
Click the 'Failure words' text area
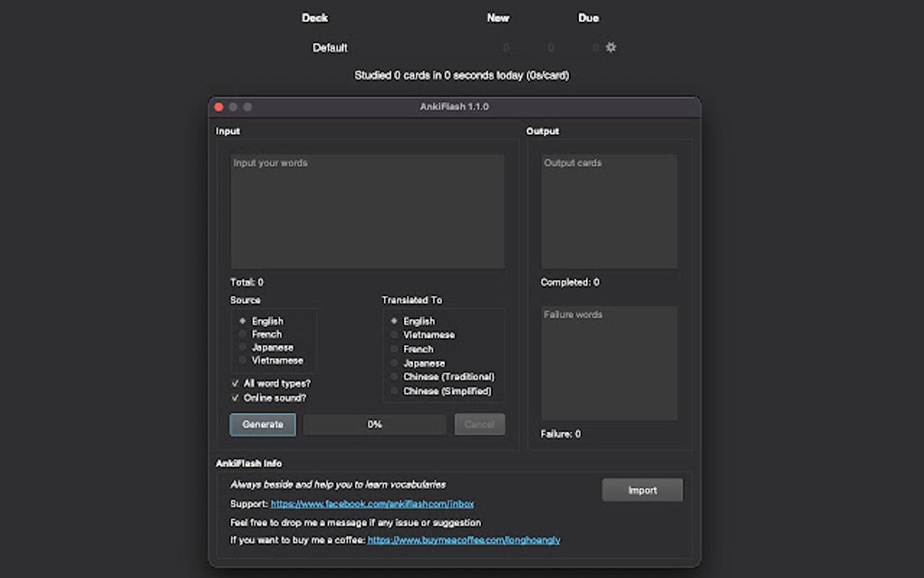tap(609, 362)
